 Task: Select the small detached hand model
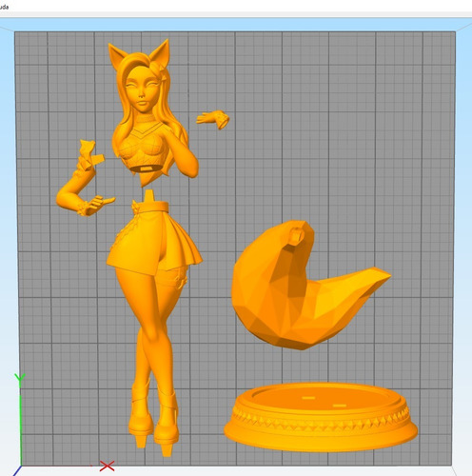pyautogui.click(x=213, y=119)
